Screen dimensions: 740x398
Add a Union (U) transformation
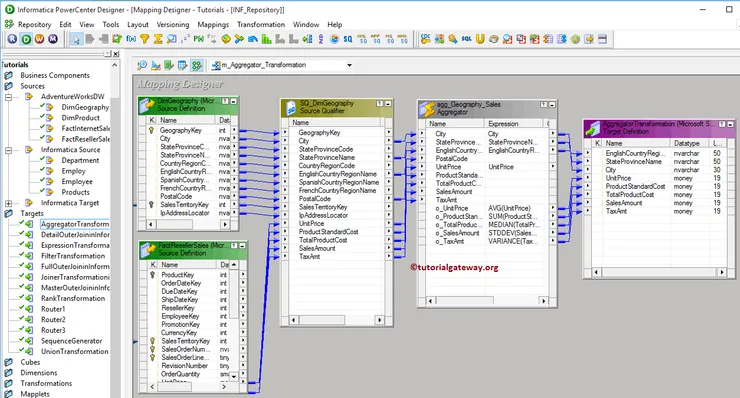pos(480,39)
